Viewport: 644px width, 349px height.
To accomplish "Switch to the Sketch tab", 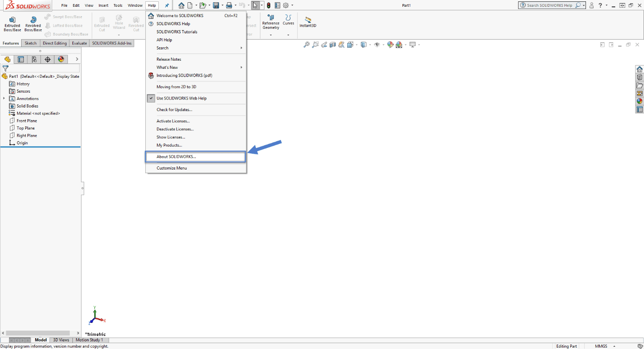I will (x=31, y=43).
